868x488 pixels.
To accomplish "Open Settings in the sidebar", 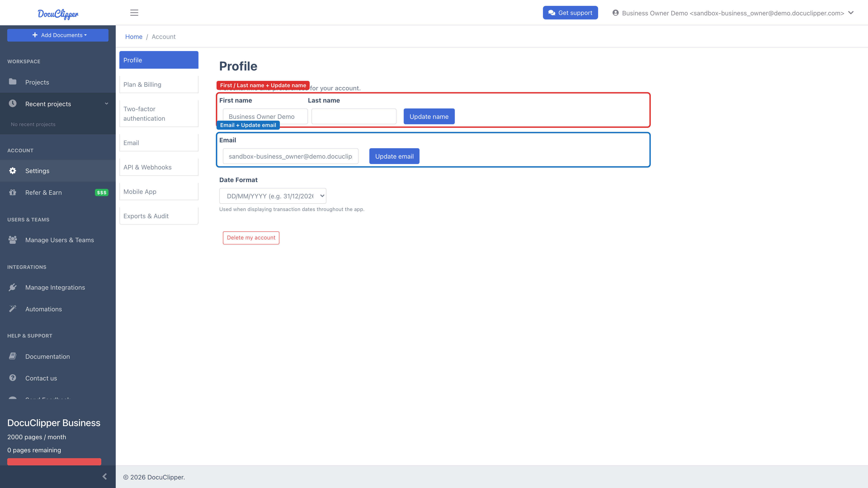I will click(x=58, y=171).
